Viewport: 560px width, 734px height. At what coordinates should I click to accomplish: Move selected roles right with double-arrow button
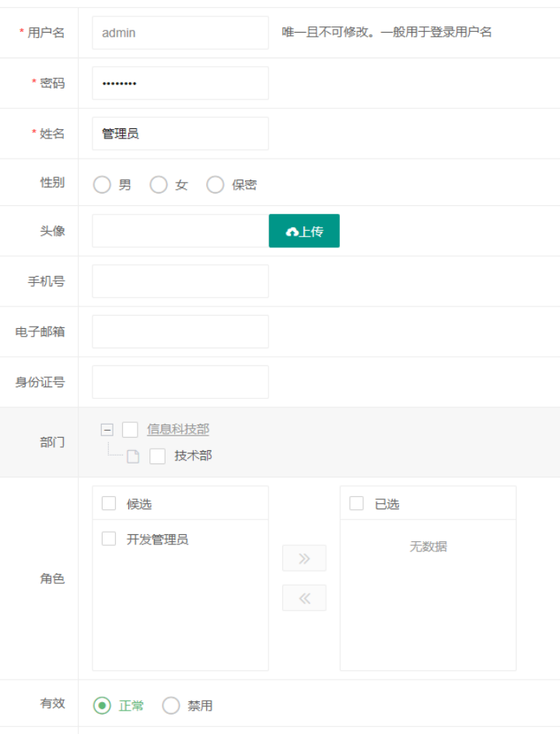(x=304, y=558)
